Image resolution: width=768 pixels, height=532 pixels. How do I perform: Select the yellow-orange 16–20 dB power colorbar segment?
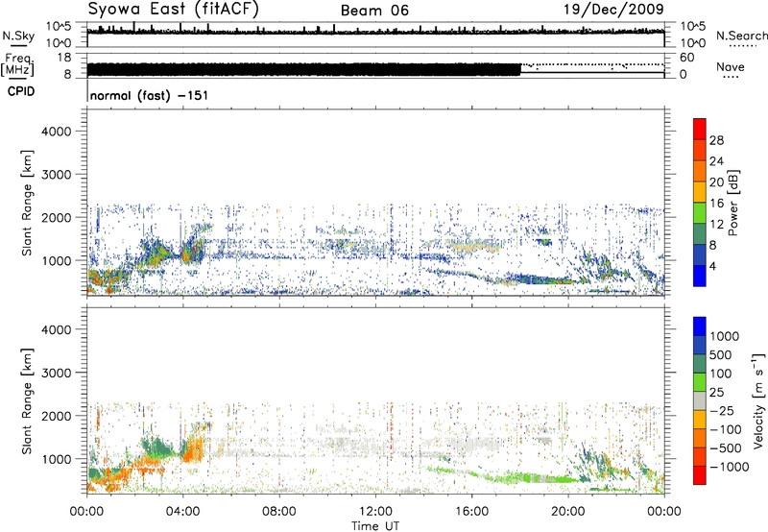[x=700, y=192]
